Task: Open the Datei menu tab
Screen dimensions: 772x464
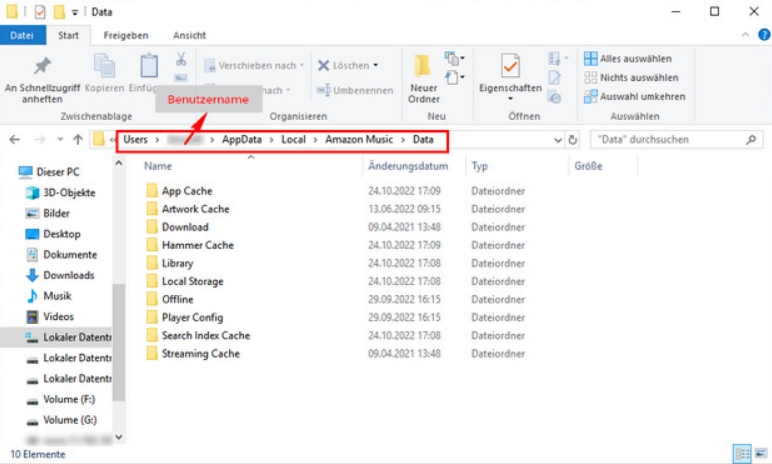Action: coord(21,35)
